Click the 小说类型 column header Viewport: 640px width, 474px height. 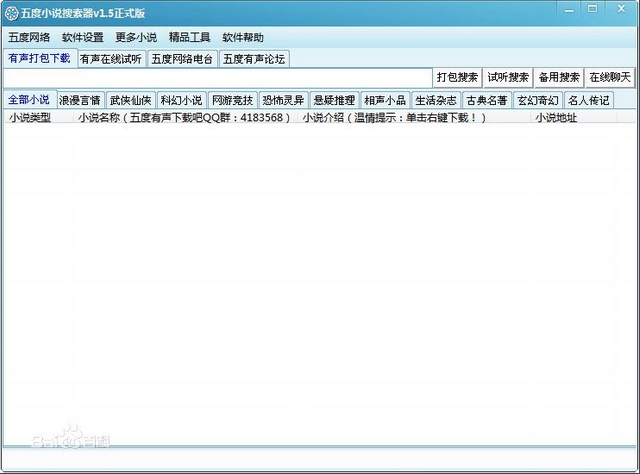click(x=38, y=118)
